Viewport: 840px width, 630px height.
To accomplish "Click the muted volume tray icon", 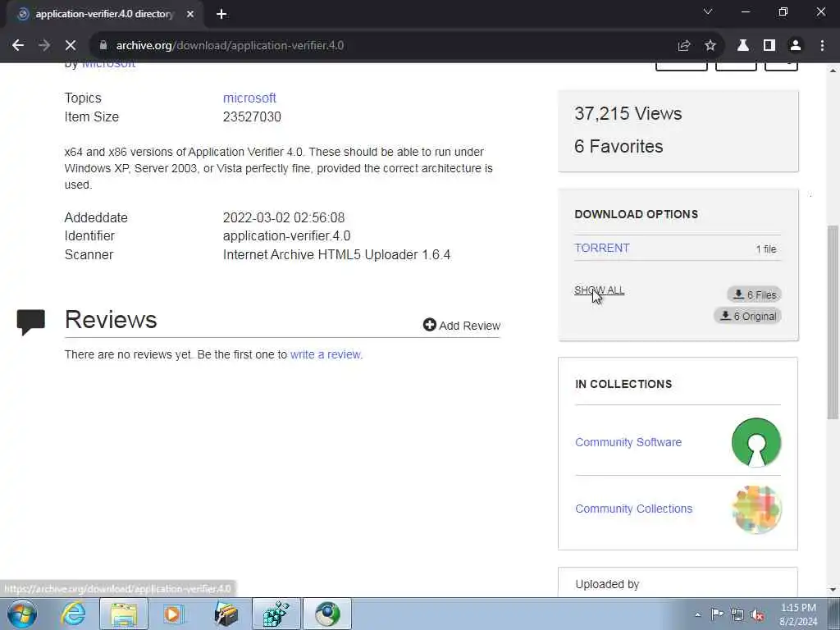I will coord(757,615).
